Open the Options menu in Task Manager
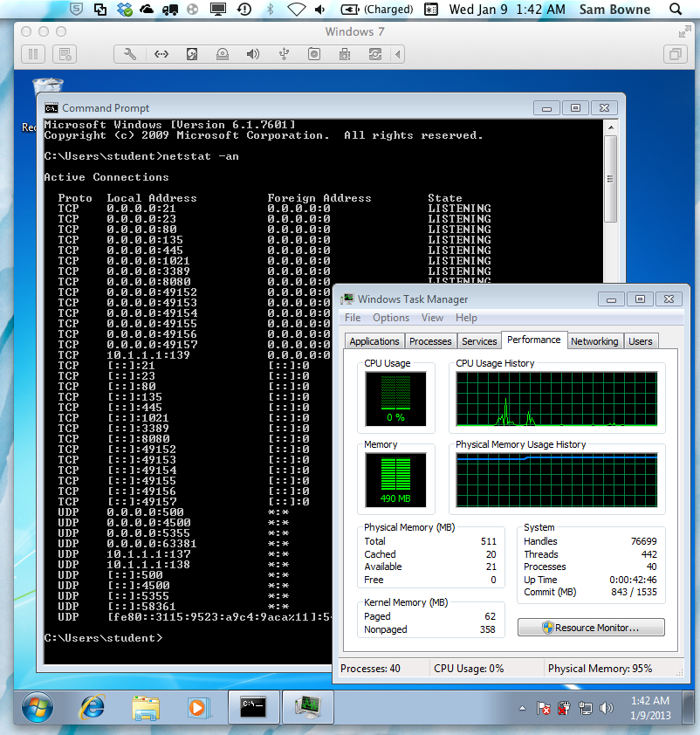This screenshot has height=735, width=700. pos(390,318)
